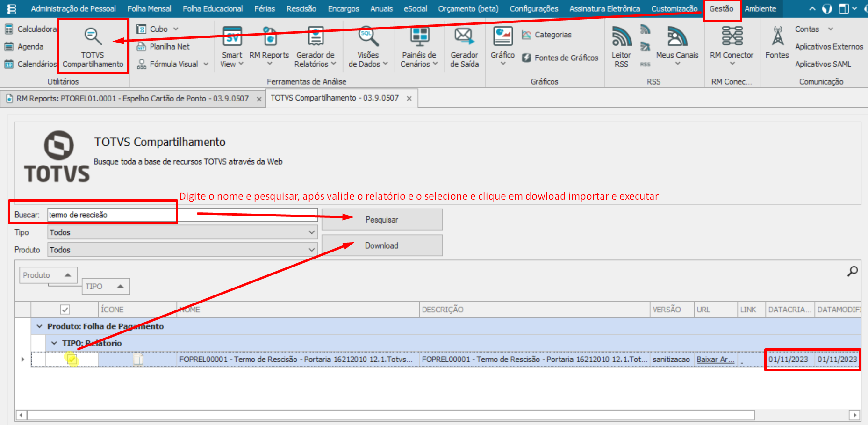Image resolution: width=868 pixels, height=425 pixels.
Task: Expand the Produto combo box
Action: 311,250
